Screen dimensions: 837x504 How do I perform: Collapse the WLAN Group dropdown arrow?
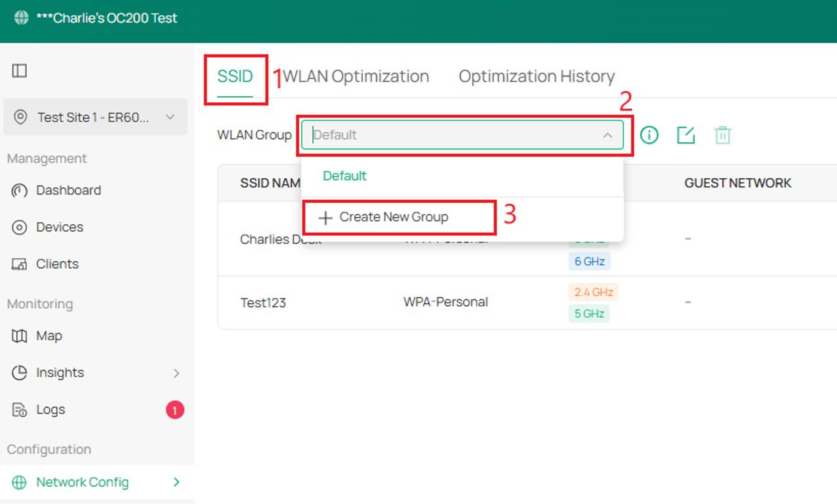[x=607, y=136]
